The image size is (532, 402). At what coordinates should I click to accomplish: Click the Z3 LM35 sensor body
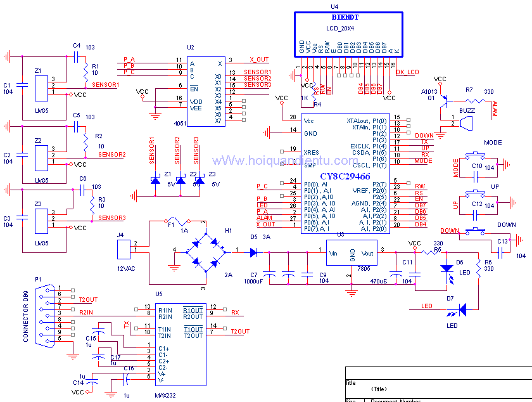tap(41, 221)
